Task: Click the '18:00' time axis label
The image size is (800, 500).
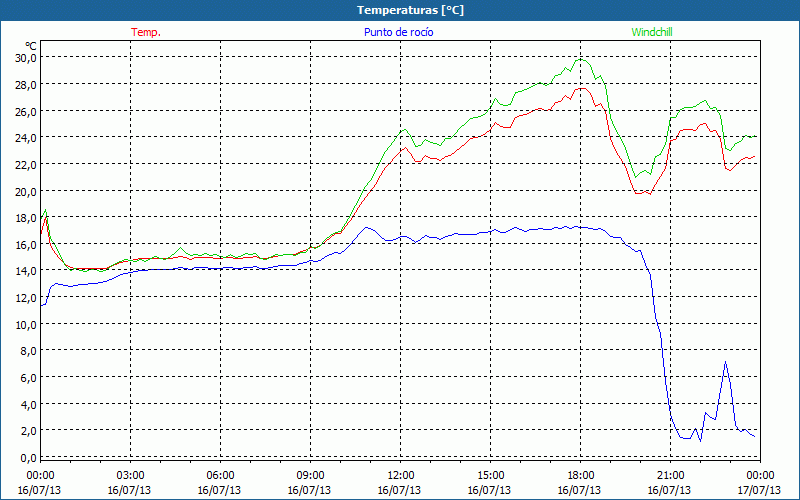Action: (580, 476)
